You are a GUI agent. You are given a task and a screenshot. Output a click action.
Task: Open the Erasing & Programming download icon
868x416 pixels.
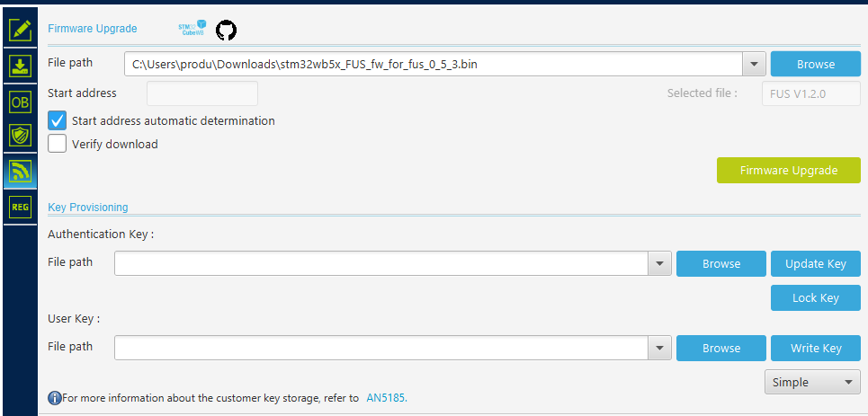[x=20, y=66]
